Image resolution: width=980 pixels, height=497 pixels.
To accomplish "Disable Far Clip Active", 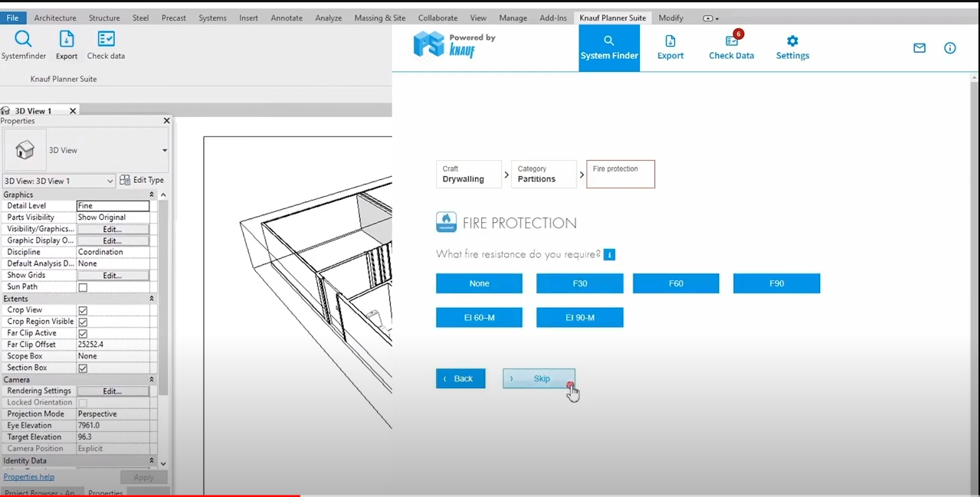I will (x=83, y=333).
